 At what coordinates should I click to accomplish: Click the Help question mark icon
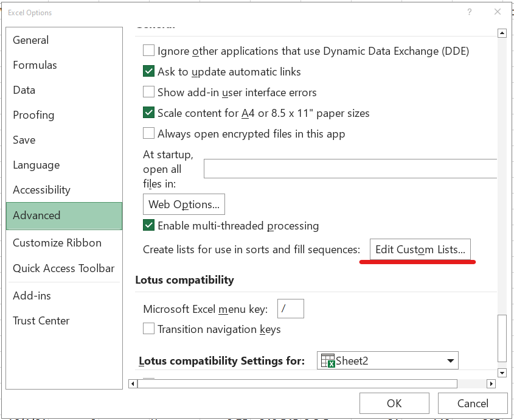click(x=470, y=12)
